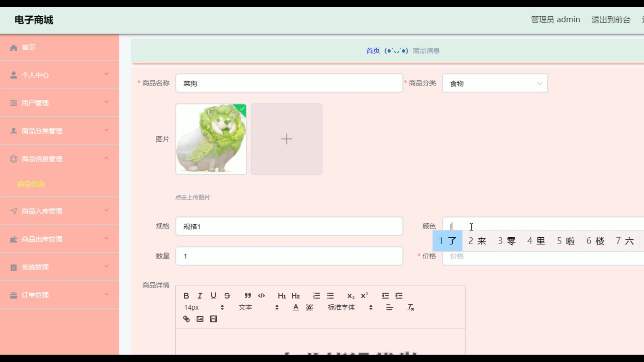Toggle bold in the rich text editor
The width and height of the screenshot is (644, 362).
186,296
